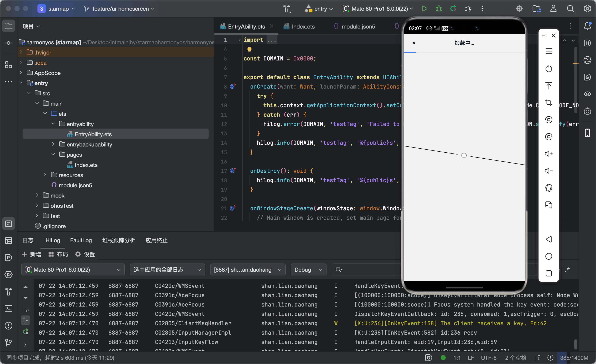Run the entry module with green play icon
This screenshot has width=596, height=364.
424,9
